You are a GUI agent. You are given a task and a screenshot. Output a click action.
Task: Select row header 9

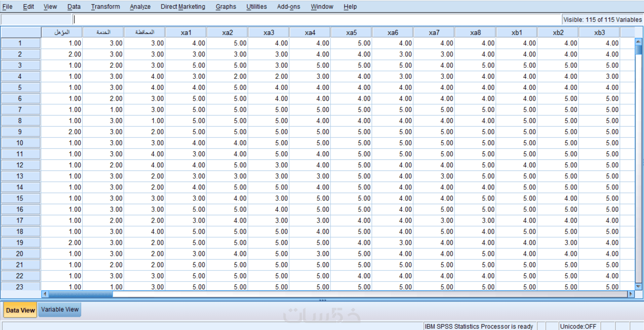coord(20,132)
